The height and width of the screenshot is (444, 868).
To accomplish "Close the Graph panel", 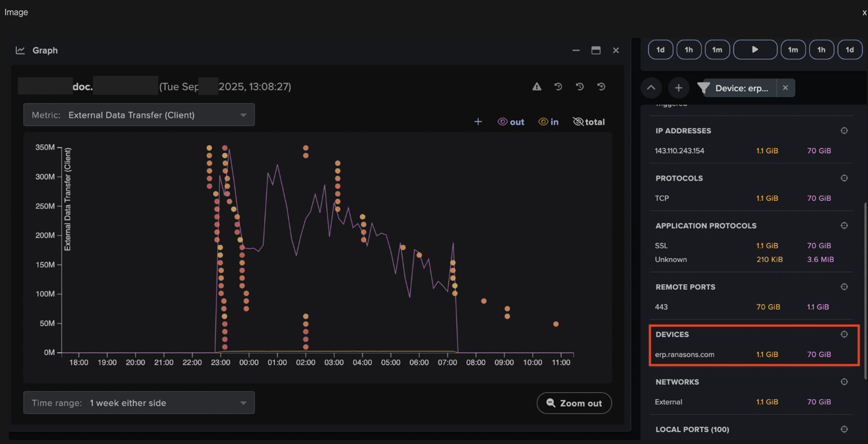I will point(616,50).
